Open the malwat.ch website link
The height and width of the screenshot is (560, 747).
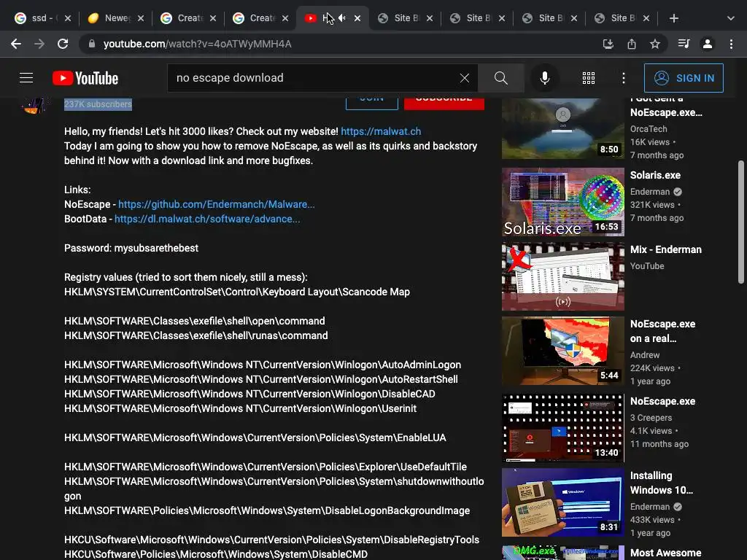[381, 131]
